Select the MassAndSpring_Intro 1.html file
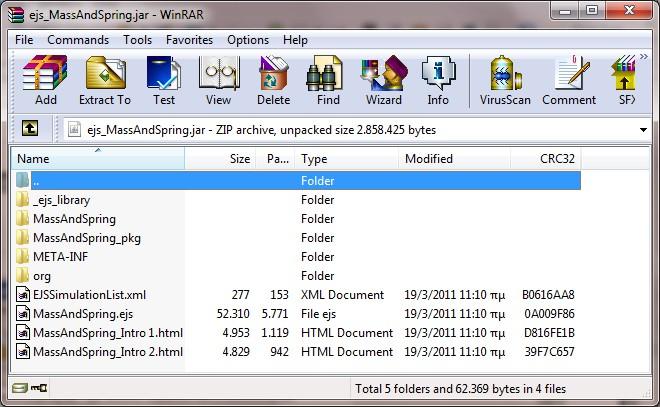Screen dimensions: 660x407 pos(297,333)
